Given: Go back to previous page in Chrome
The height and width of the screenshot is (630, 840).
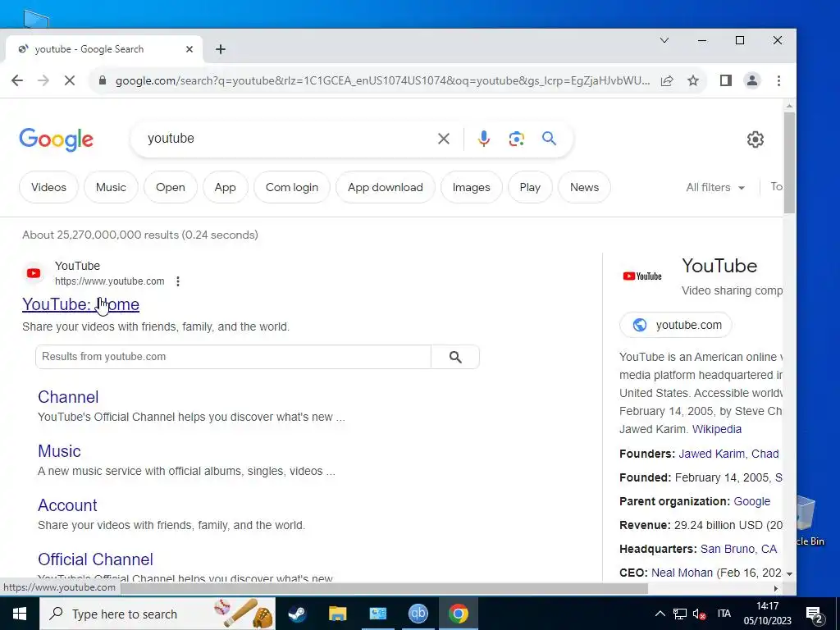Looking at the screenshot, I should click(17, 80).
